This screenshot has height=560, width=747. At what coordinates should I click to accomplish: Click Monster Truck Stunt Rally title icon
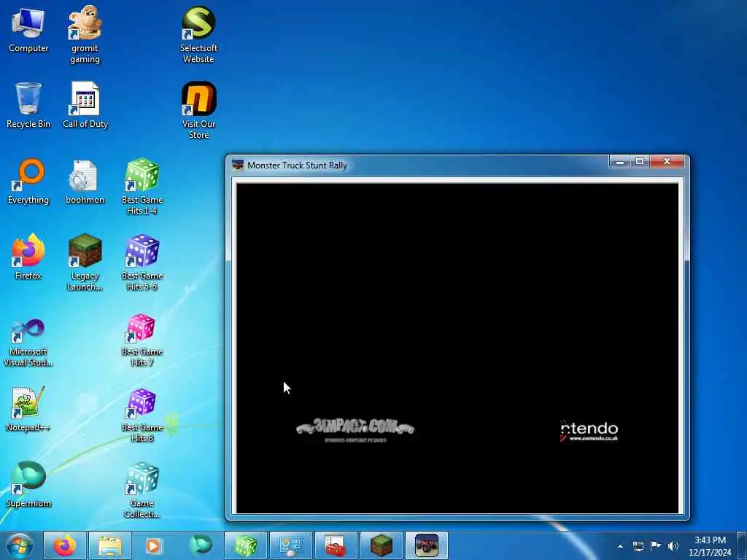(237, 165)
